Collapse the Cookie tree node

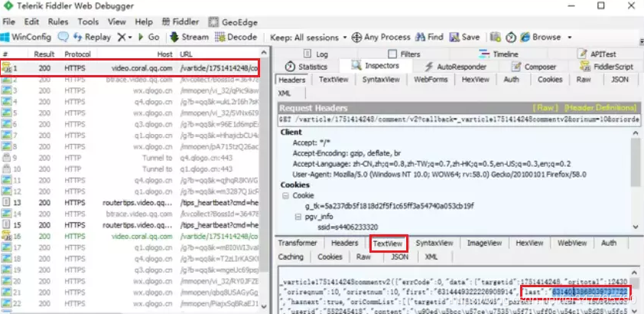[x=285, y=196]
